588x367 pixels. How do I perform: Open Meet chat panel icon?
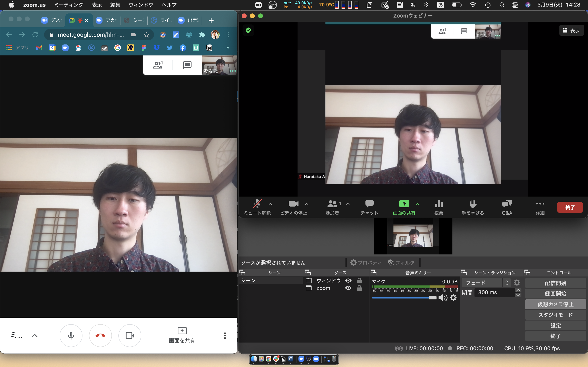187,65
